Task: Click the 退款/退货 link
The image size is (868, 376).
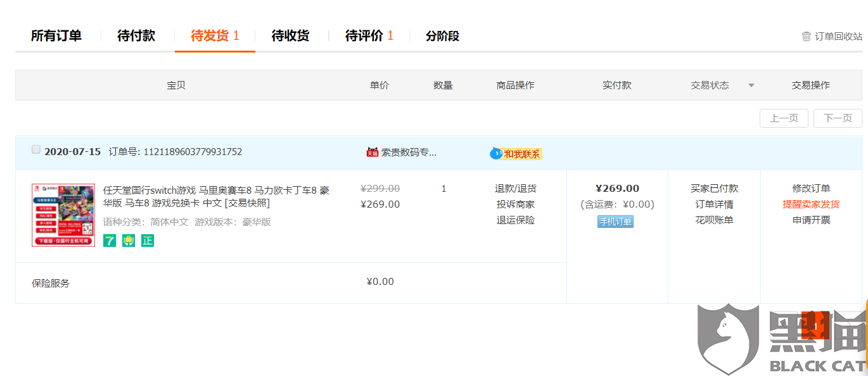Action: [x=516, y=189]
